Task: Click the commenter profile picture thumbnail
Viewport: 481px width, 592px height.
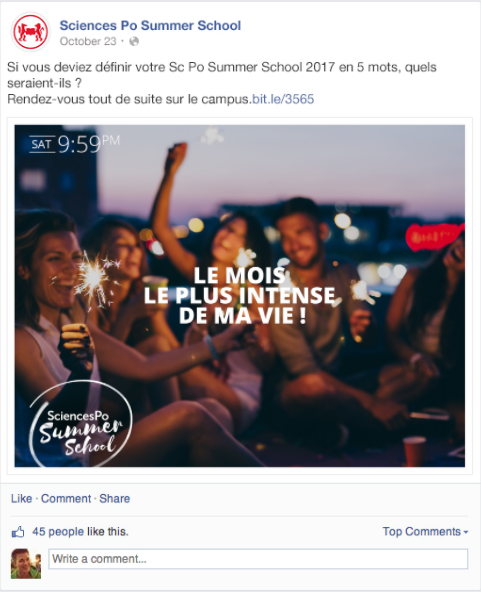Action: [26, 563]
